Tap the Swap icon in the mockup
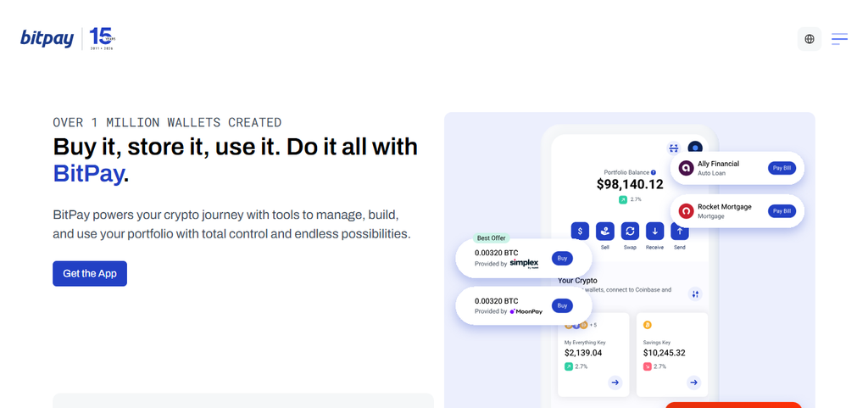Viewport: 868px width, 408px height. click(x=630, y=231)
